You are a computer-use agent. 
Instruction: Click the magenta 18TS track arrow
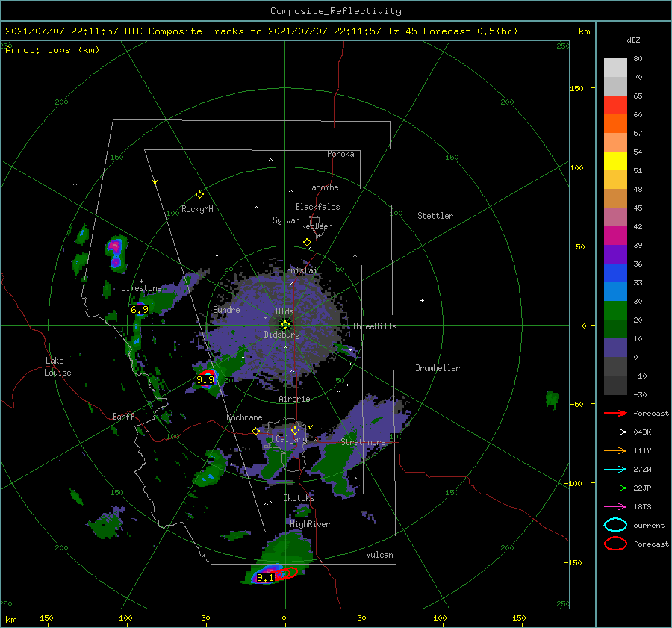coord(615,506)
